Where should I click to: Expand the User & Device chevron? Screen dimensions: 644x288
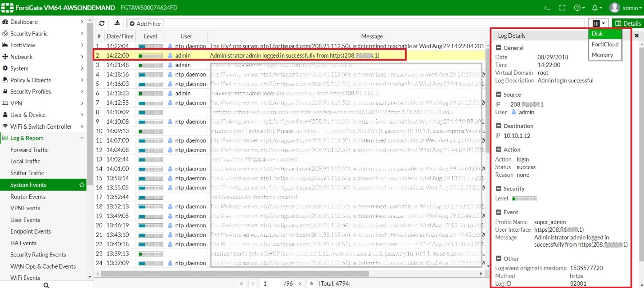pyautogui.click(x=82, y=115)
